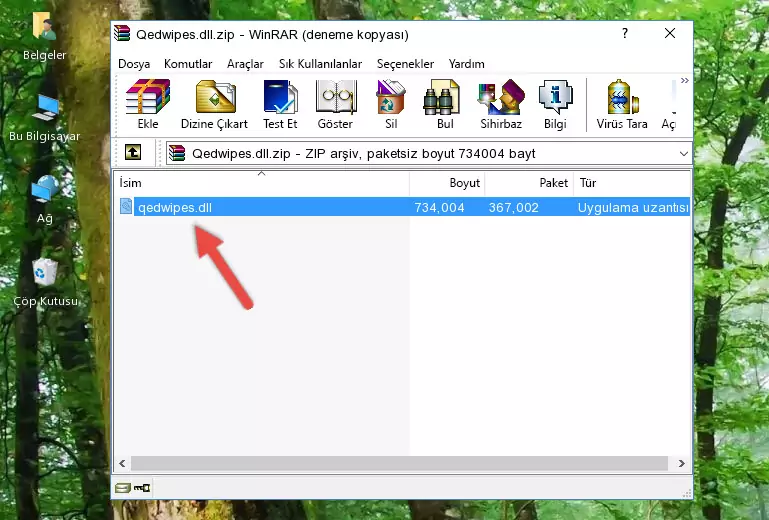Click the WinRAR title bar icon
769x520 pixels.
tap(122, 33)
